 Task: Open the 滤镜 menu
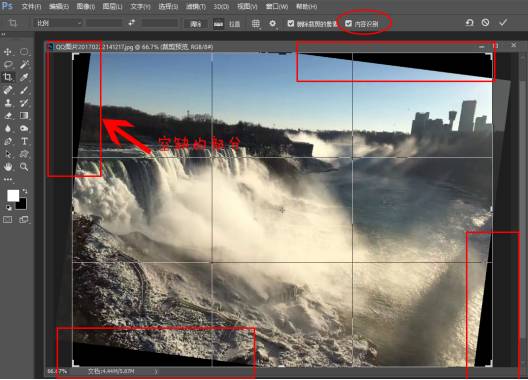[195, 6]
